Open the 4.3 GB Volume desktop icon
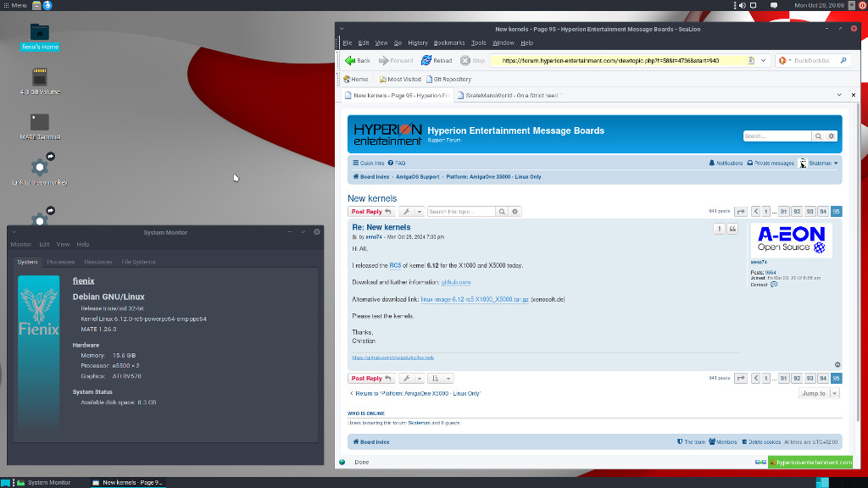 click(x=40, y=77)
